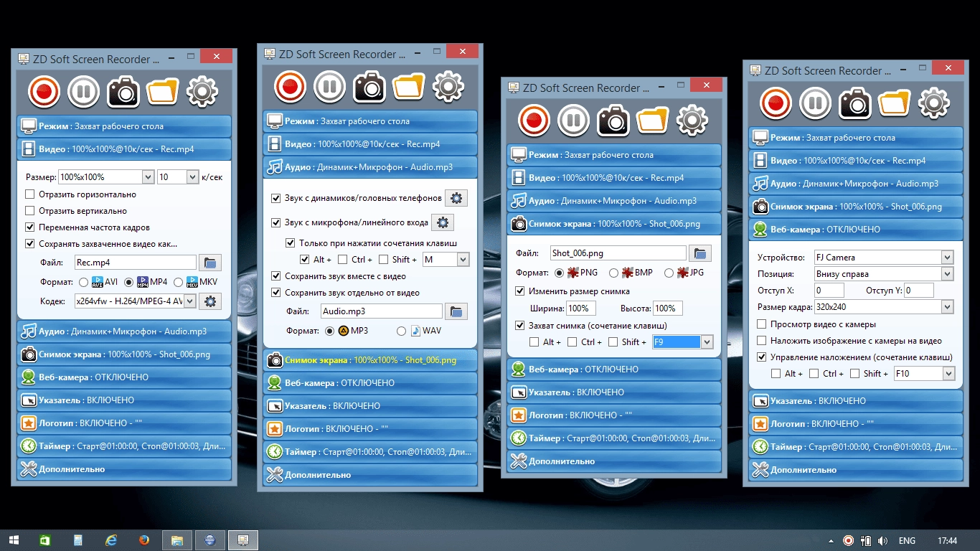The image size is (980, 551).
Task: Expand highlighted Снимок экрана section in second window
Action: [370, 360]
